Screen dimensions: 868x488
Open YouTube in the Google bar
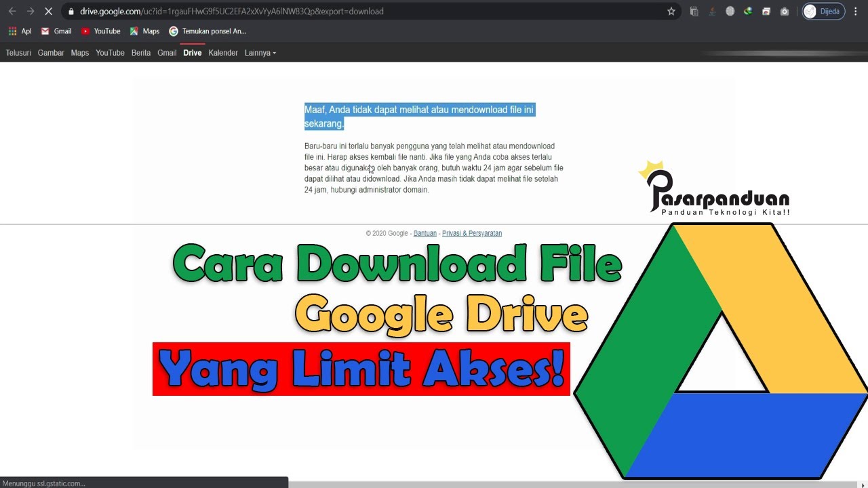pos(110,53)
